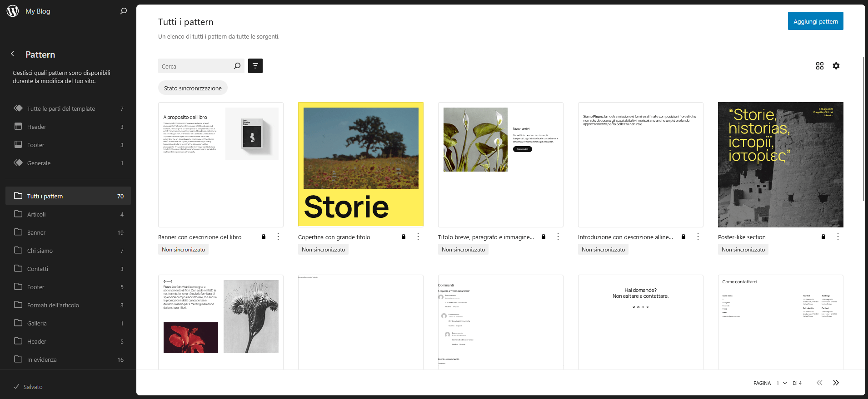Viewport: 868px width, 399px height.
Task: Switch layout using the grid view icon
Action: (820, 66)
